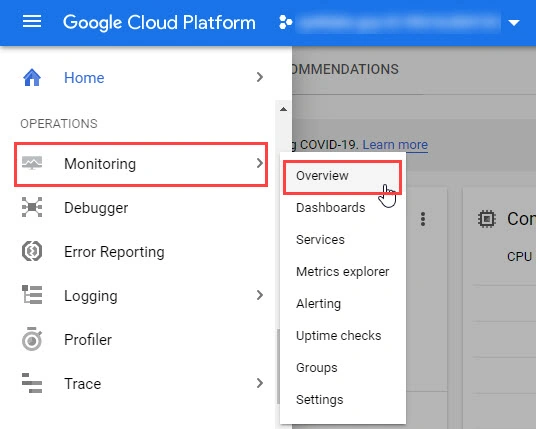
Task: Open the hamburger navigation menu
Action: point(32,22)
